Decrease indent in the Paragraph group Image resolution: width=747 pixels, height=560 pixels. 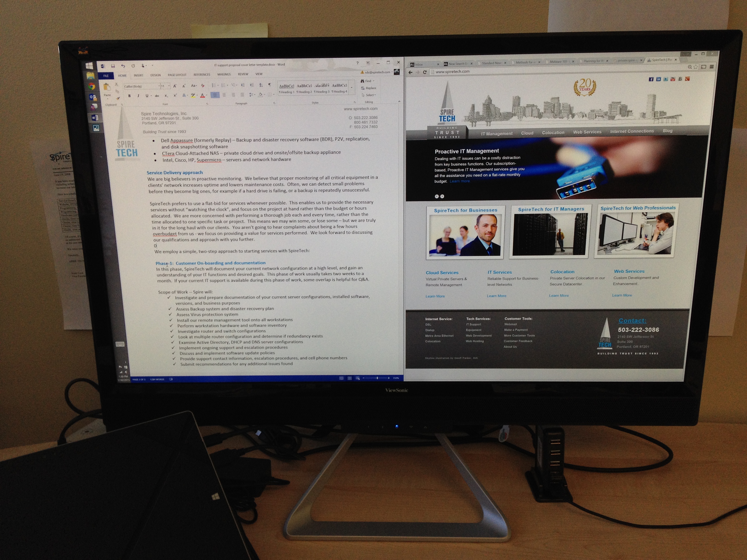(x=243, y=85)
